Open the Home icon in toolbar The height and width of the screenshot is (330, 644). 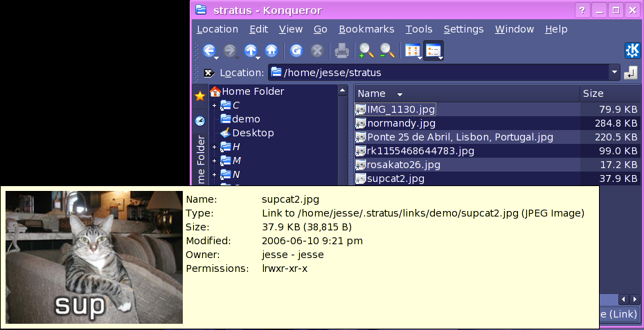(x=271, y=51)
